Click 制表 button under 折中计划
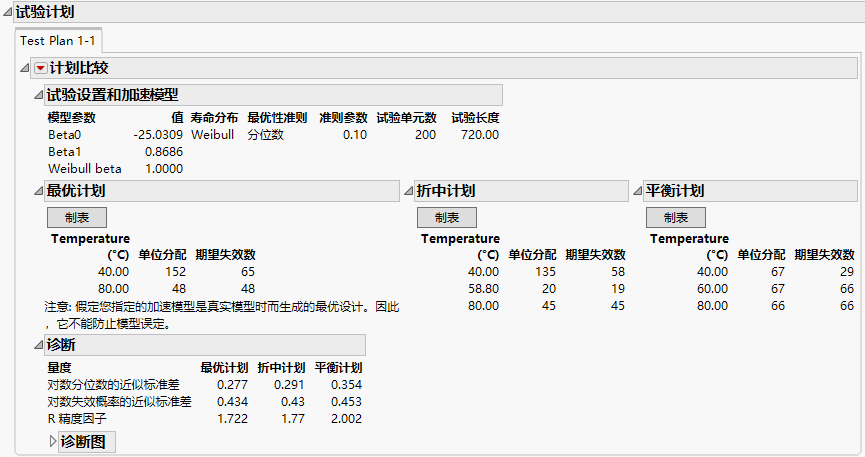The image size is (865, 457). [x=447, y=217]
